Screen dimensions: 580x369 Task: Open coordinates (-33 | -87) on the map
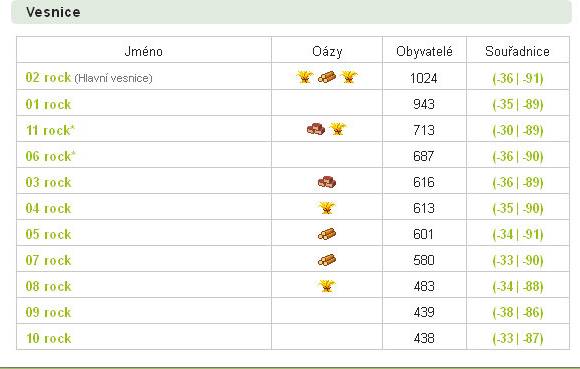tap(517, 338)
